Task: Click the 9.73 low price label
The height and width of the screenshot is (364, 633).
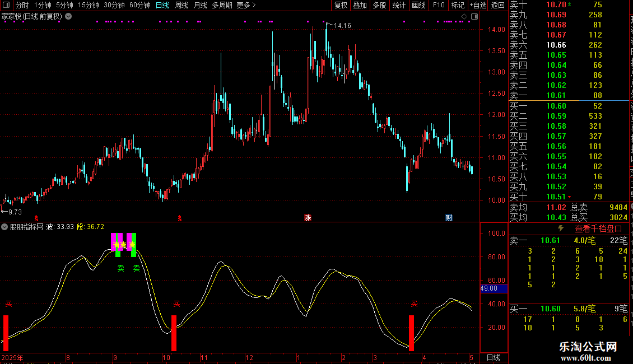Action: (15, 212)
